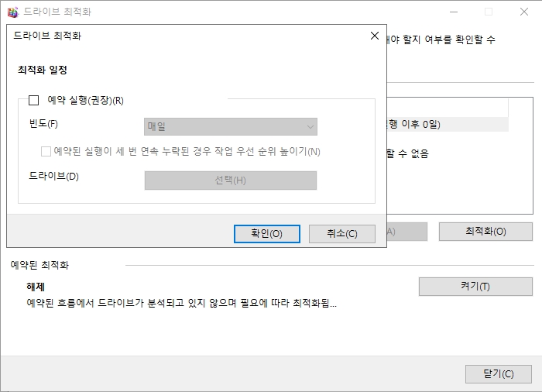The image size is (542, 392).
Task: Click the 선택(H) drive selection button
Action: [x=231, y=181]
